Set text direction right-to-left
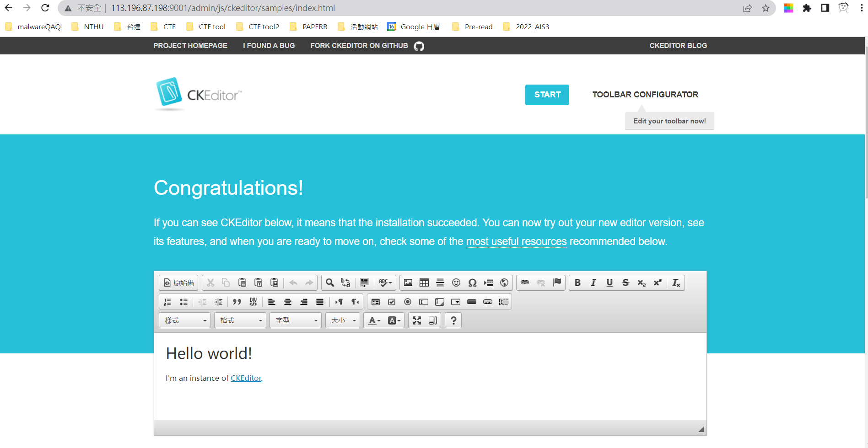Viewport: 868px width, 448px height. tap(355, 302)
